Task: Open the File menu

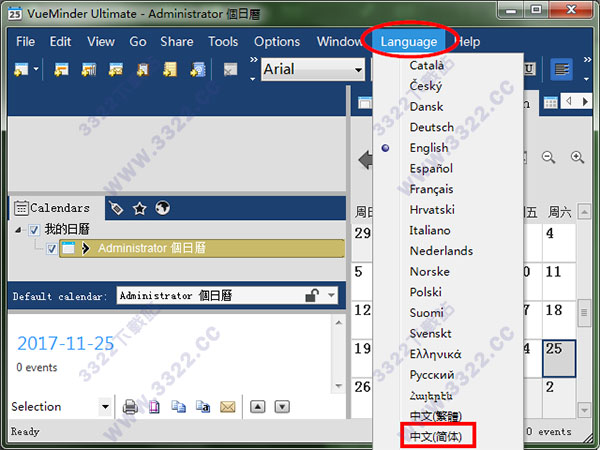Action: (x=25, y=41)
